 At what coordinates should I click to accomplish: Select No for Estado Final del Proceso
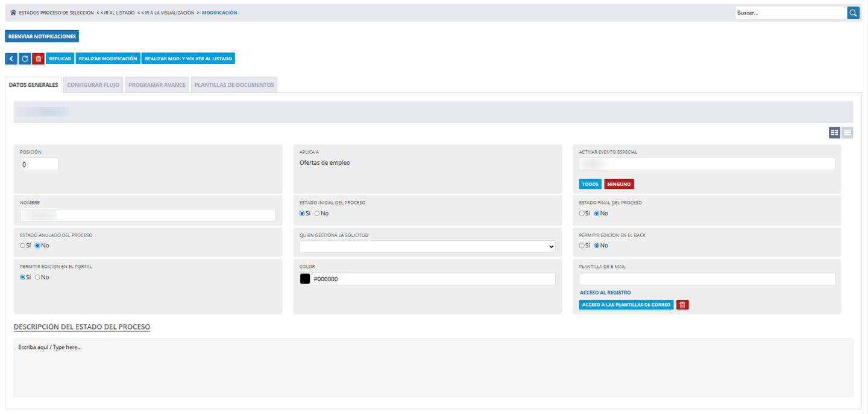pos(597,214)
